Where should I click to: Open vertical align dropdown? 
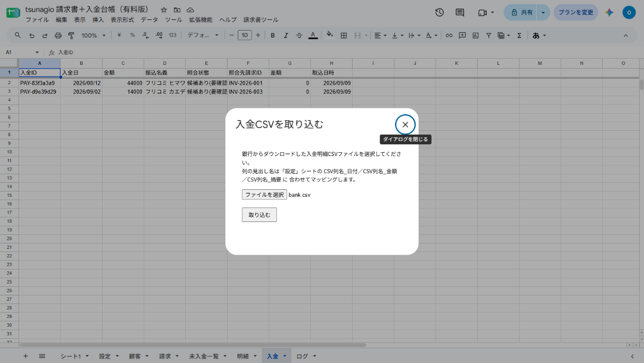click(x=397, y=35)
